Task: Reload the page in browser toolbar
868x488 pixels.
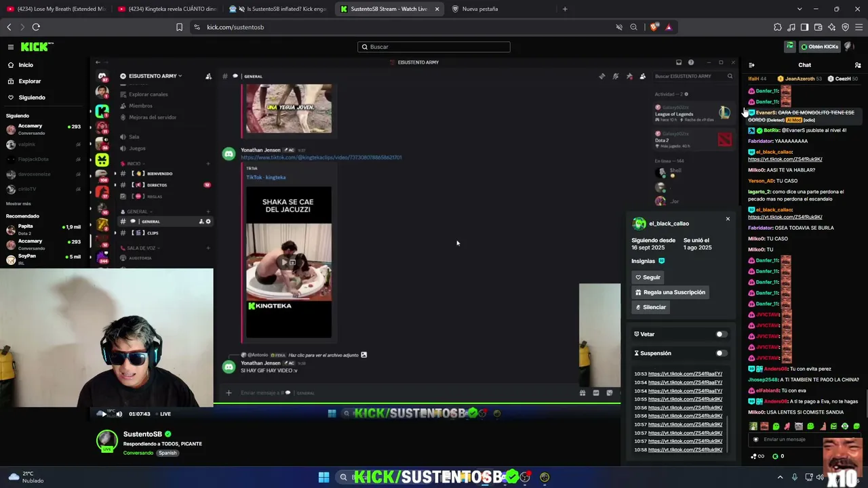Action: point(36,27)
